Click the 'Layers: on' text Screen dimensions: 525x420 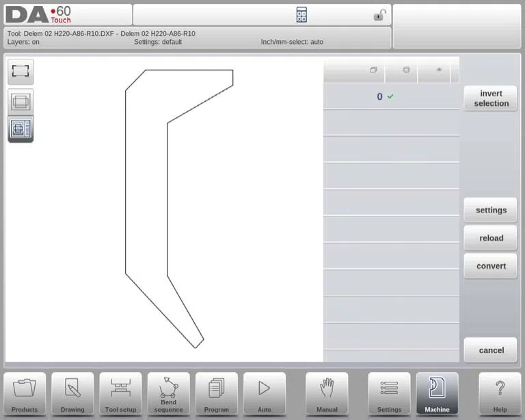[x=23, y=42]
